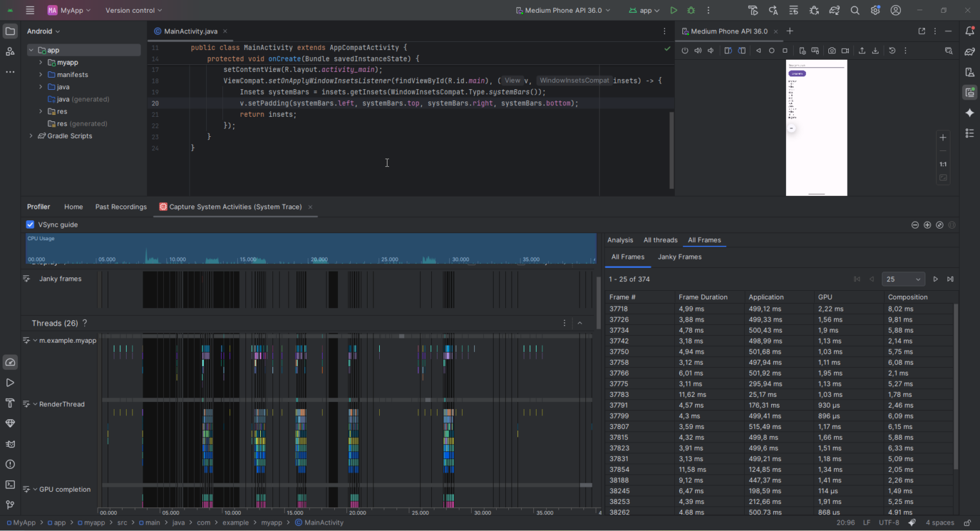Click the zoom in icon in Profiler
Screen dimensions: 980x531
coord(927,225)
